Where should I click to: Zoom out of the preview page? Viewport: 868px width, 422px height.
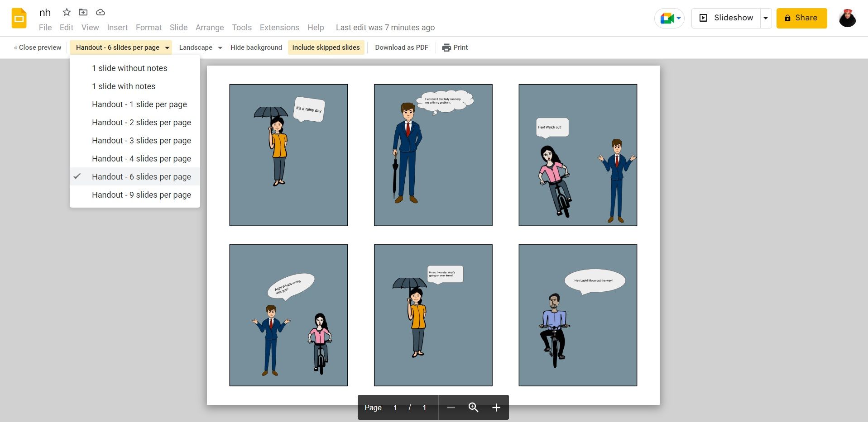(451, 407)
